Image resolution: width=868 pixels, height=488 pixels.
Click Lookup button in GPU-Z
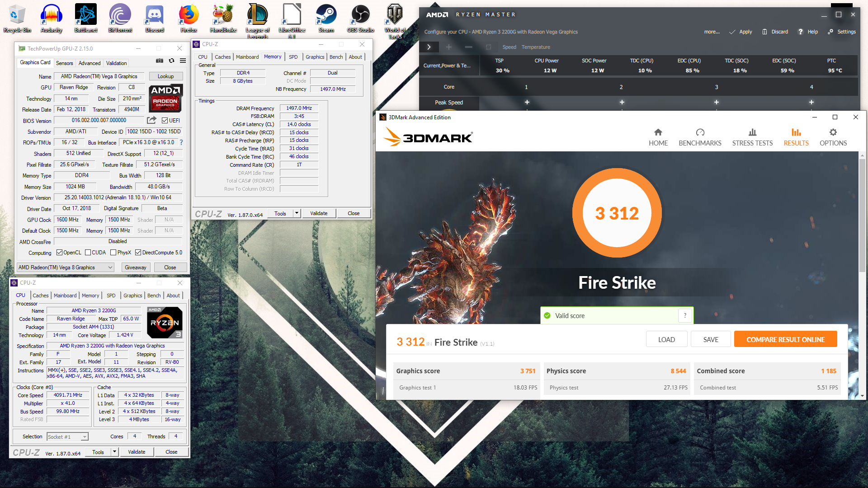pyautogui.click(x=165, y=76)
